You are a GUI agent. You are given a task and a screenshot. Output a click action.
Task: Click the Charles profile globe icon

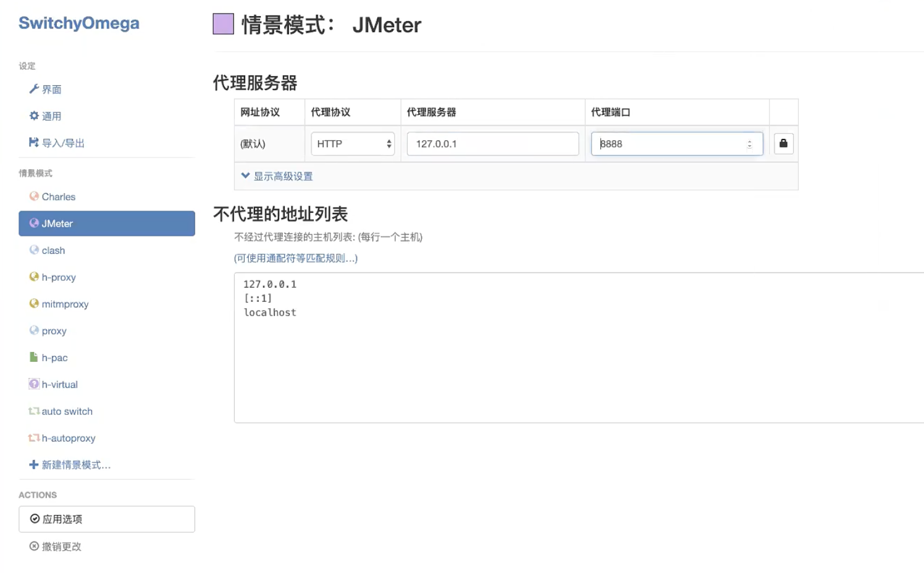(x=34, y=196)
